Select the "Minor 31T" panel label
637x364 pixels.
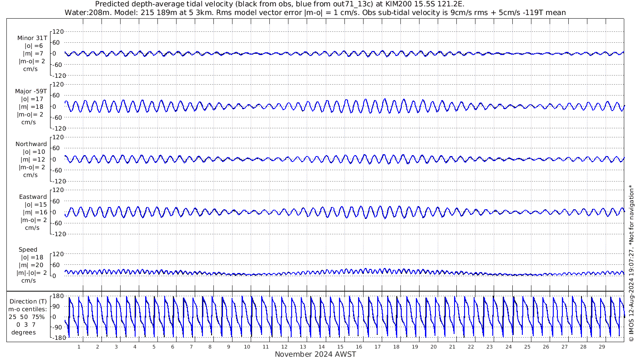click(x=32, y=38)
